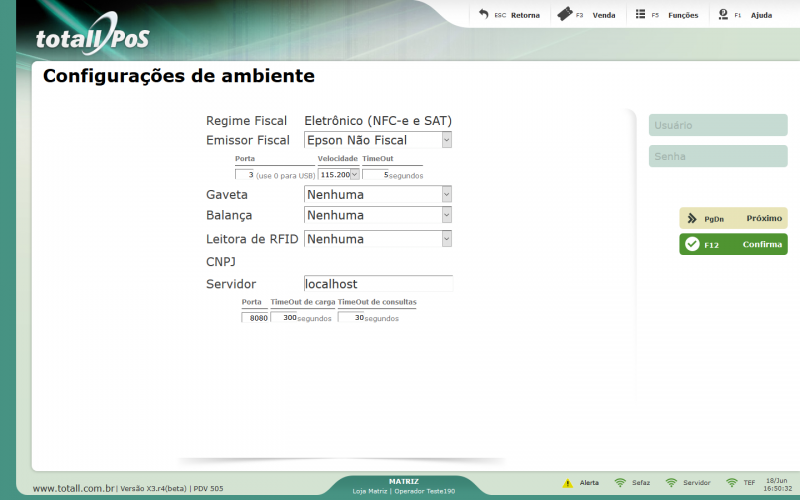This screenshot has width=800, height=500.
Task: Click the Sefaz signal icon
Action: (x=620, y=483)
